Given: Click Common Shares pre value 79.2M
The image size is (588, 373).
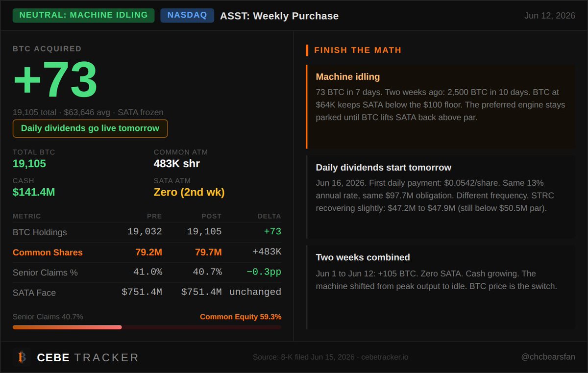Looking at the screenshot, I should point(148,252).
